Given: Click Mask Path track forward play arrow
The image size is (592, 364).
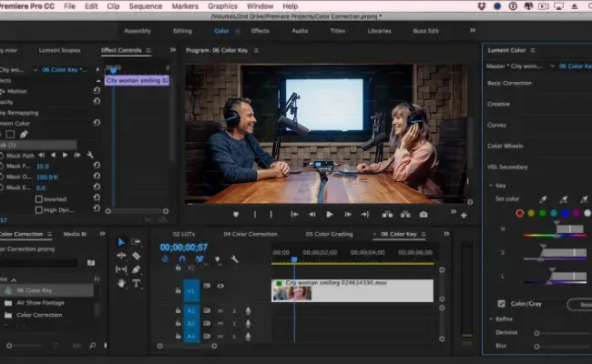Looking at the screenshot, I should (65, 155).
